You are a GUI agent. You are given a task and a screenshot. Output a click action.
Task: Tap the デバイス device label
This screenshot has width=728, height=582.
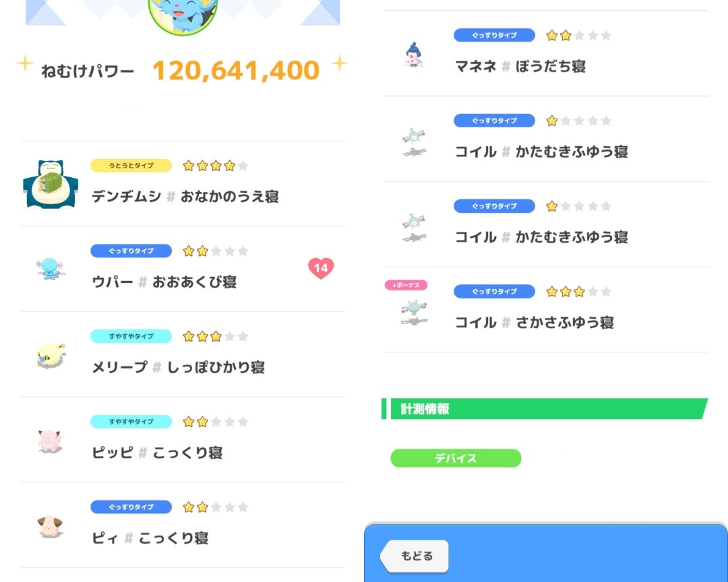456,458
